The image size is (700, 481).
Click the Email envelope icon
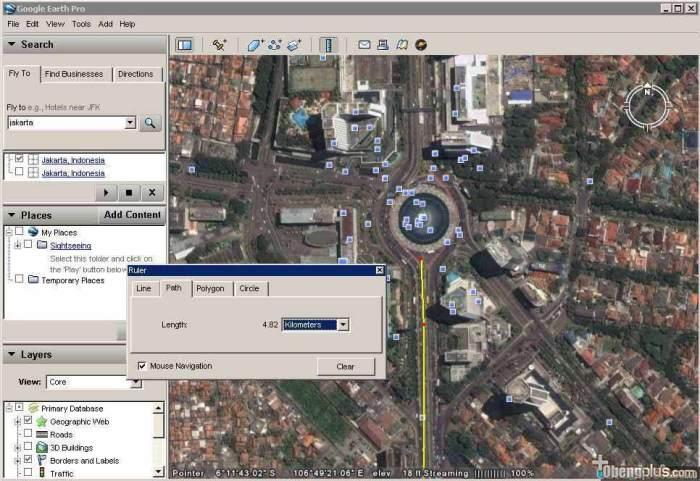[x=364, y=44]
